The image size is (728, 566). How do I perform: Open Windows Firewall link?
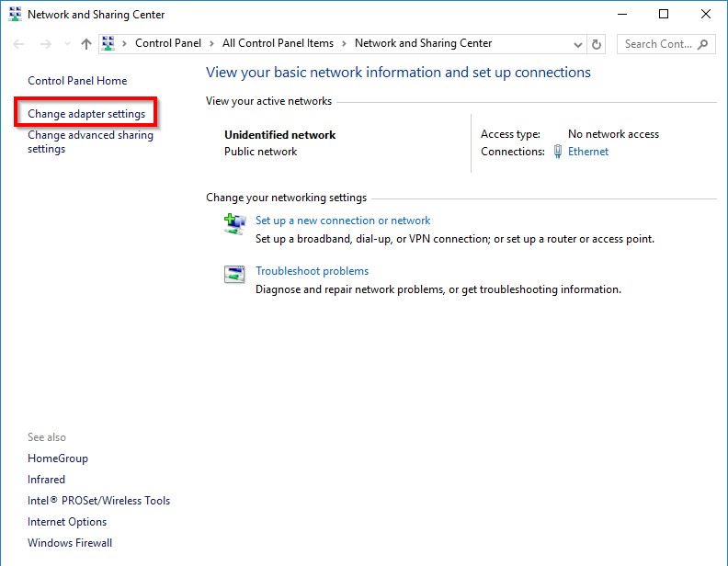point(70,543)
